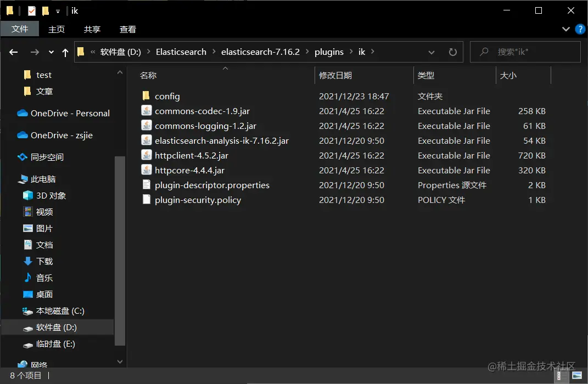Select the plugin-security.policy file icon
This screenshot has width=588, height=384.
146,199
